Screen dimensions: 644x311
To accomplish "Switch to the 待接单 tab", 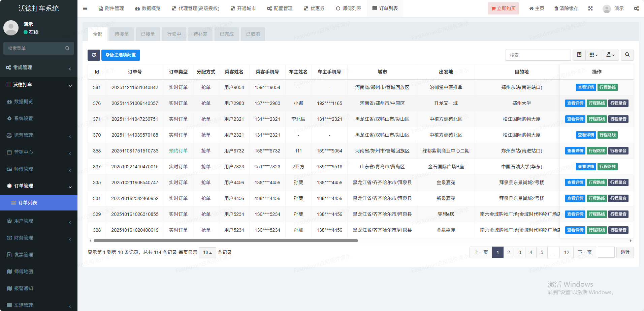I will pos(121,34).
